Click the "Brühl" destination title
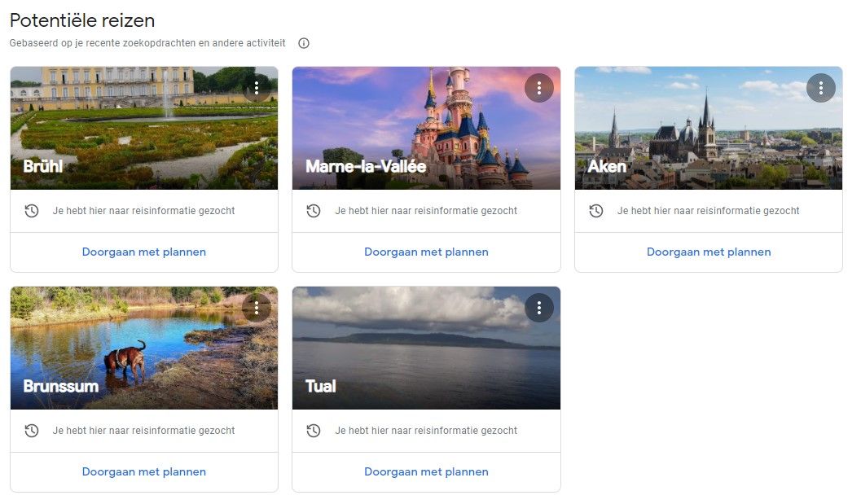Viewport: 861px width, 504px height. pos(43,166)
